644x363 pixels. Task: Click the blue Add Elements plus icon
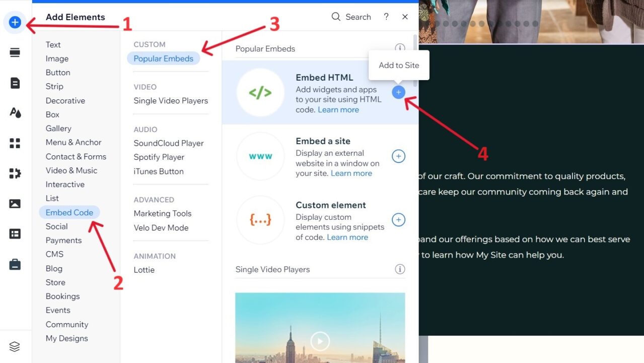pos(15,22)
